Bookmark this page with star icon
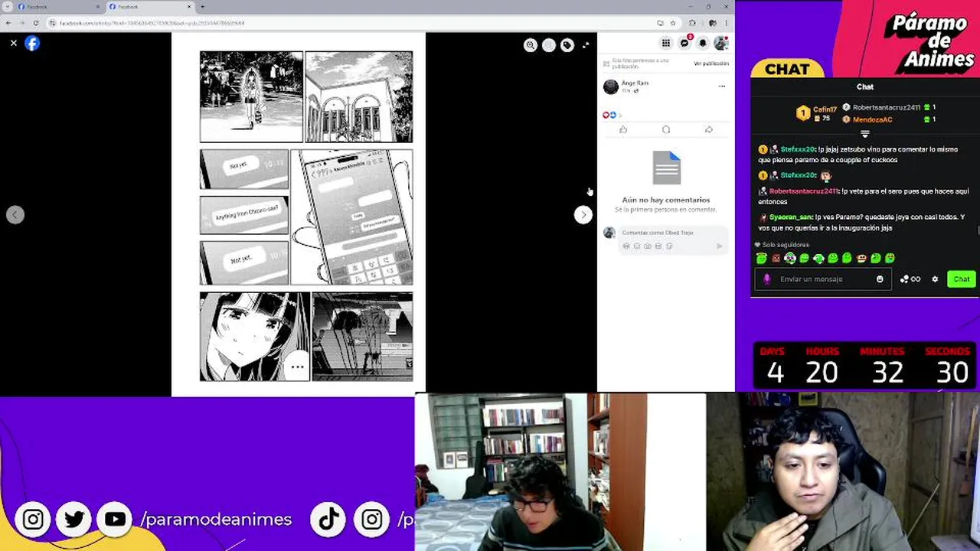The height and width of the screenshot is (551, 980). pyautogui.click(x=673, y=23)
